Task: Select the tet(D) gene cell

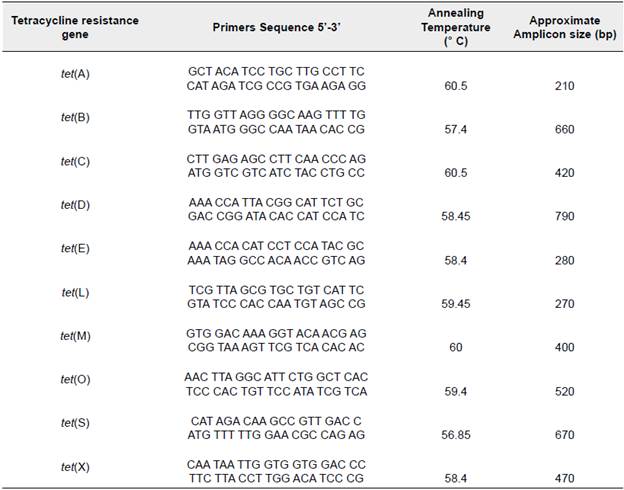Action: [x=76, y=204]
